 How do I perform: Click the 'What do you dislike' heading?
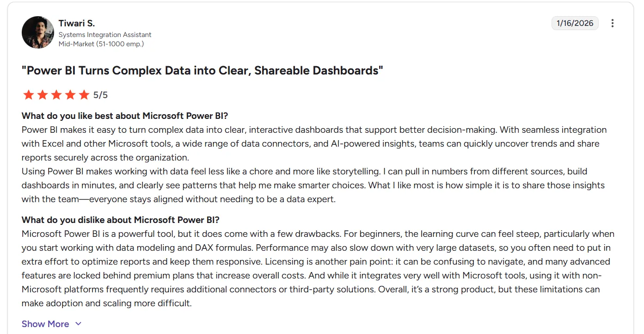pos(121,220)
